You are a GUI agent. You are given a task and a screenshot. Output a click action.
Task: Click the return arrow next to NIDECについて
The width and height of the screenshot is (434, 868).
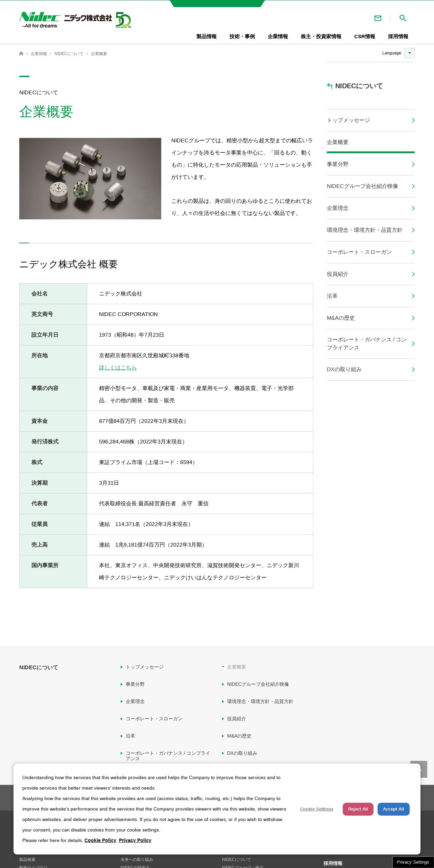[330, 86]
